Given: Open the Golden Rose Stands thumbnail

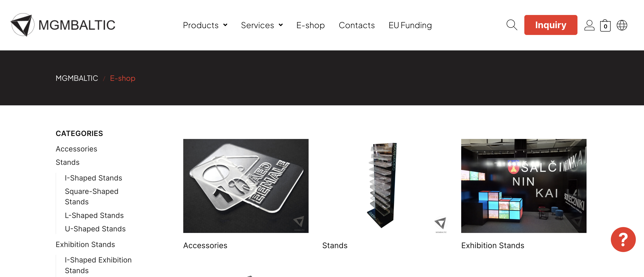Looking at the screenshot, I should coord(385,186).
